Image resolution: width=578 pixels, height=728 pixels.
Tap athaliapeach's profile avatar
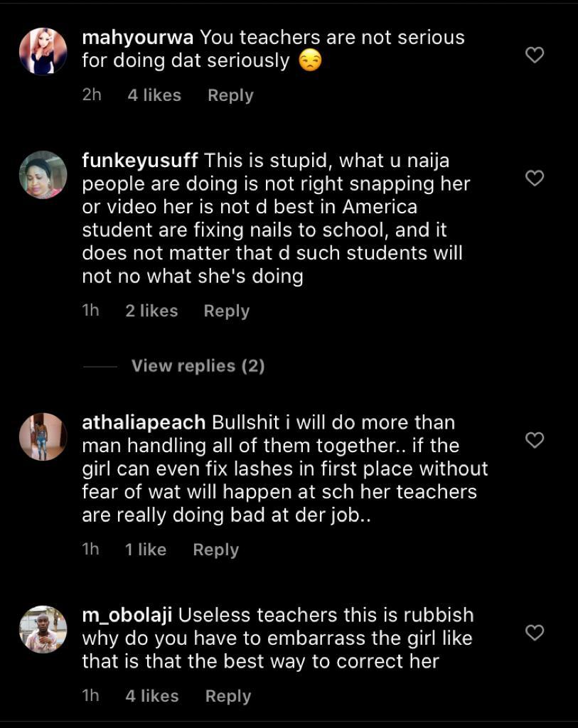[43, 437]
